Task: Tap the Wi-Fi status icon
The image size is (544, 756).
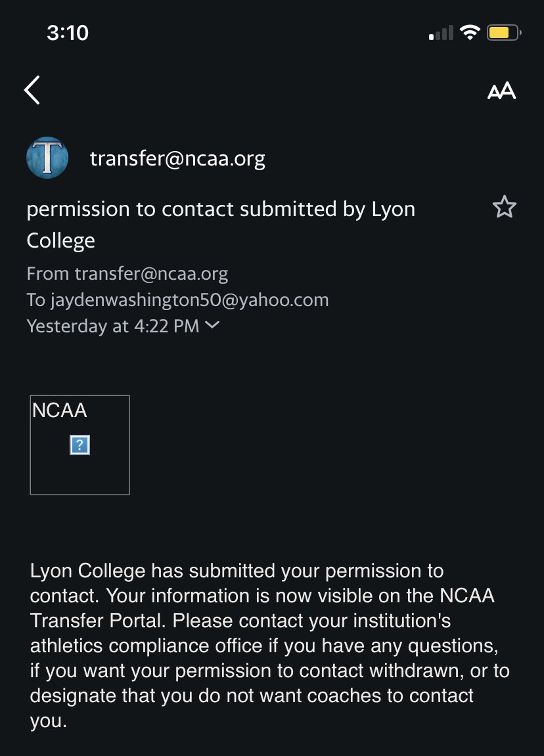Action: [x=469, y=33]
